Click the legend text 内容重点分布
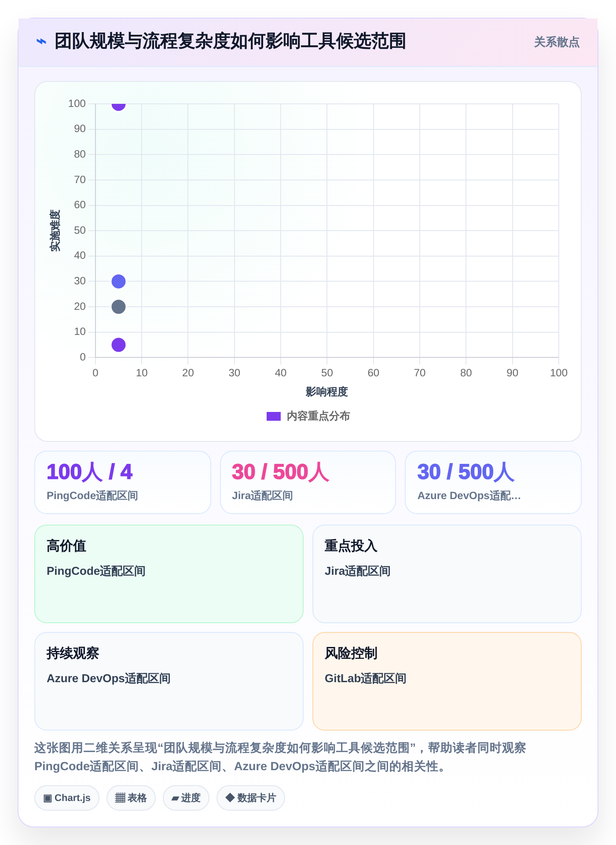The width and height of the screenshot is (616, 845). [x=318, y=416]
